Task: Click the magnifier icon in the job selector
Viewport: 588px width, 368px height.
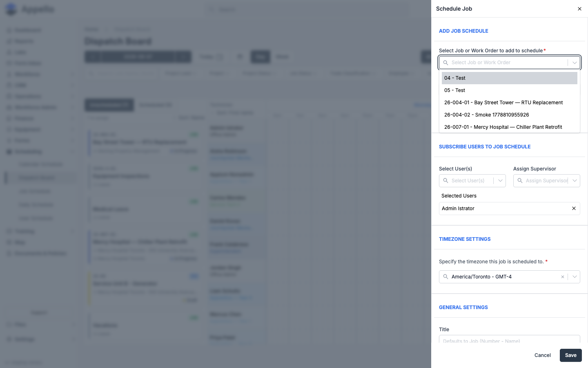Action: [446, 63]
